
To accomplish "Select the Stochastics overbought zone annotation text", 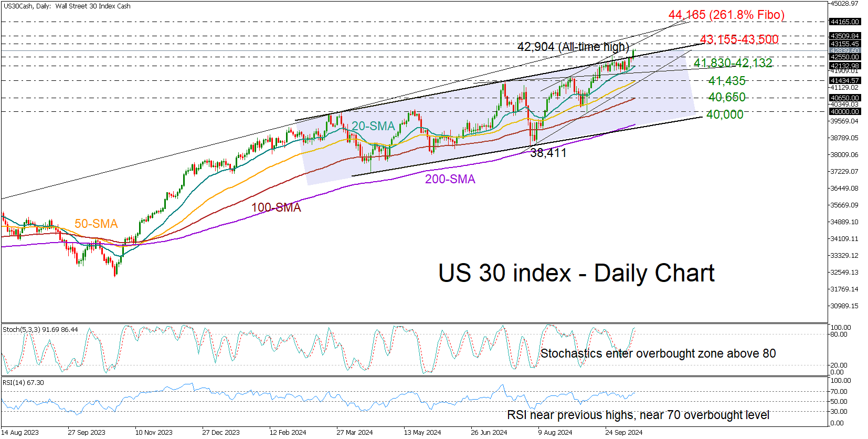I will (658, 353).
